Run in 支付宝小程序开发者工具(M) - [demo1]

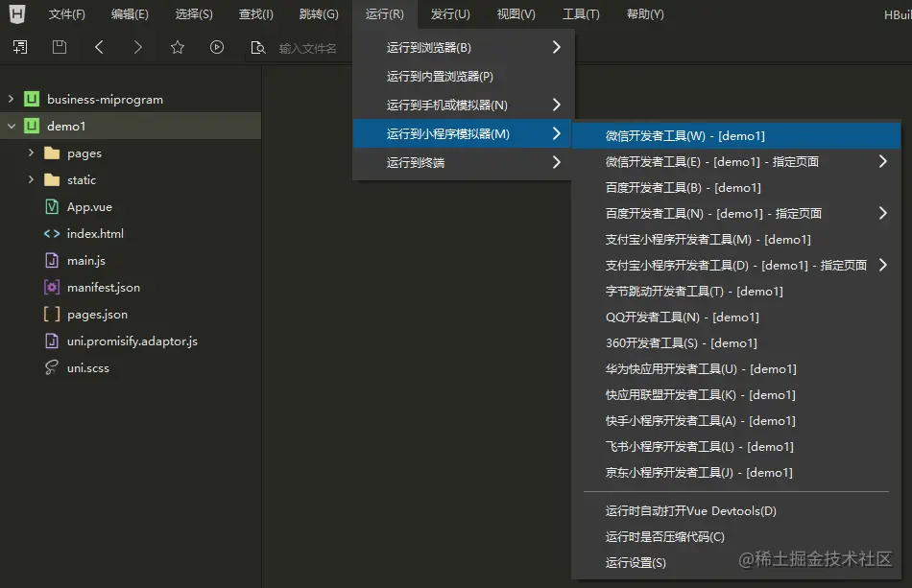[x=736, y=239]
